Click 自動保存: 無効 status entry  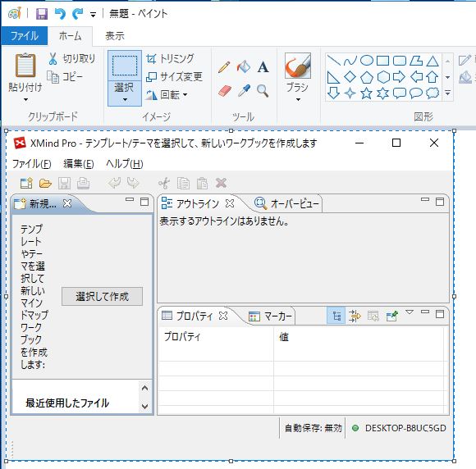point(313,428)
